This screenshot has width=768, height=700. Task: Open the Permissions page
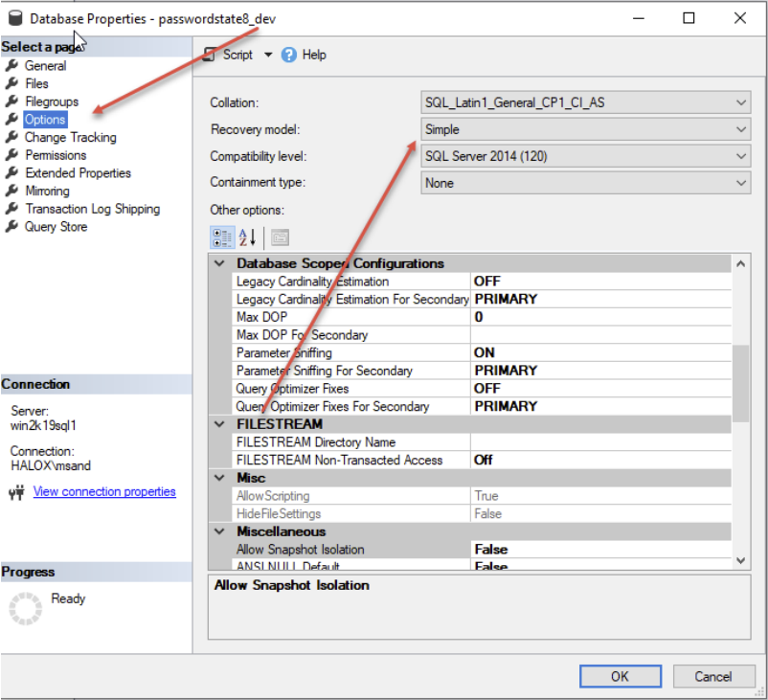pos(56,155)
